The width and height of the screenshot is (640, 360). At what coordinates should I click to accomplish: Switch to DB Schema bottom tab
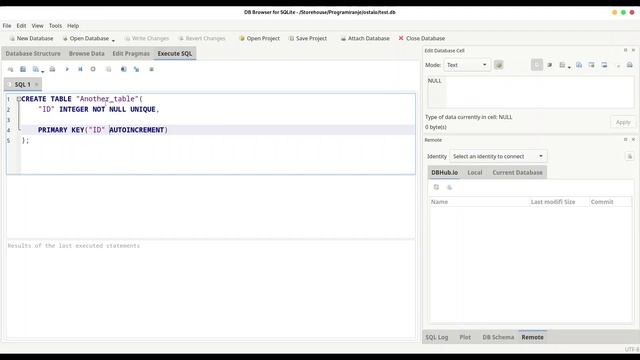click(498, 337)
